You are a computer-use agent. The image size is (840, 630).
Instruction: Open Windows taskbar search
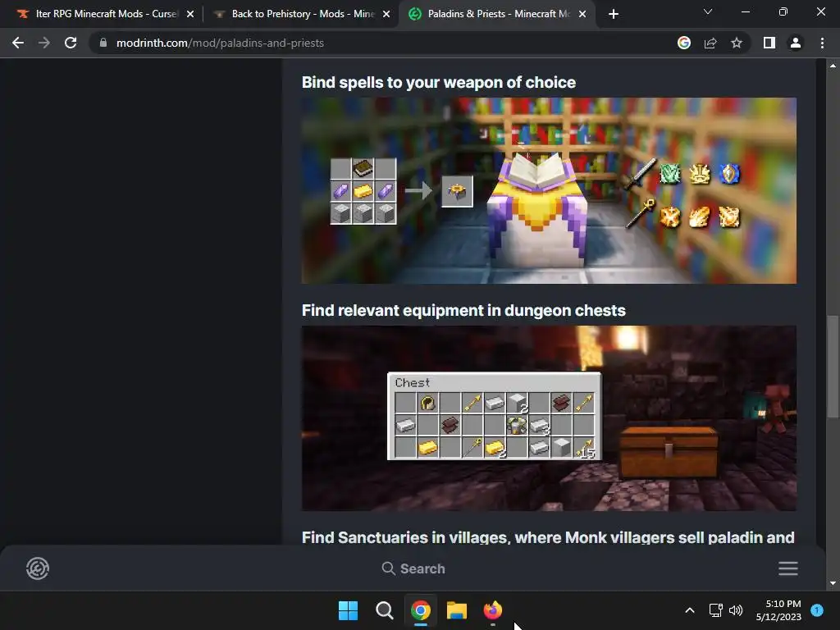point(384,610)
